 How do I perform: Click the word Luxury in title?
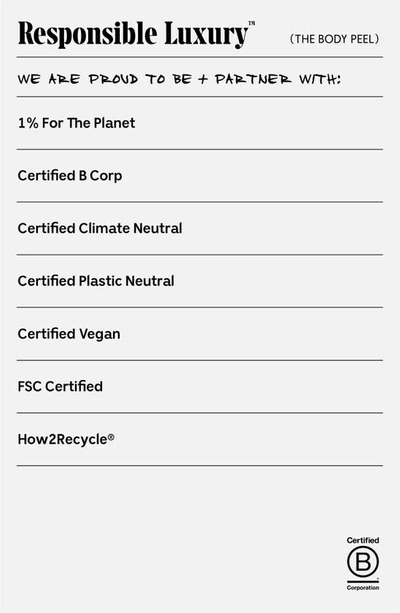206,34
